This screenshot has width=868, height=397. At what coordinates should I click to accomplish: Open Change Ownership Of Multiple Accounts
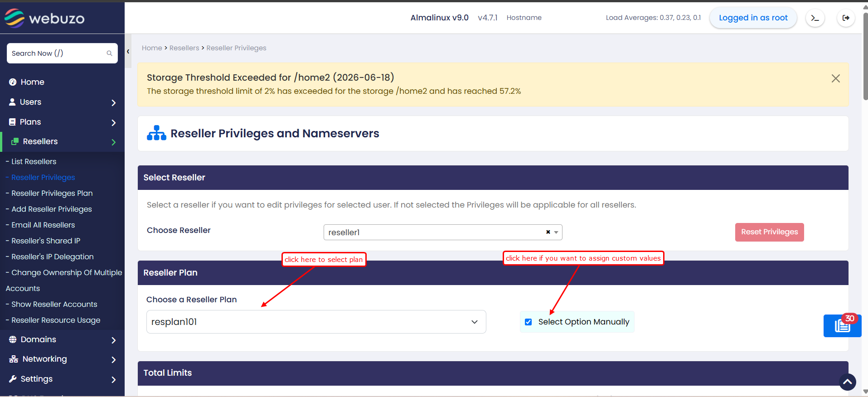(63, 280)
